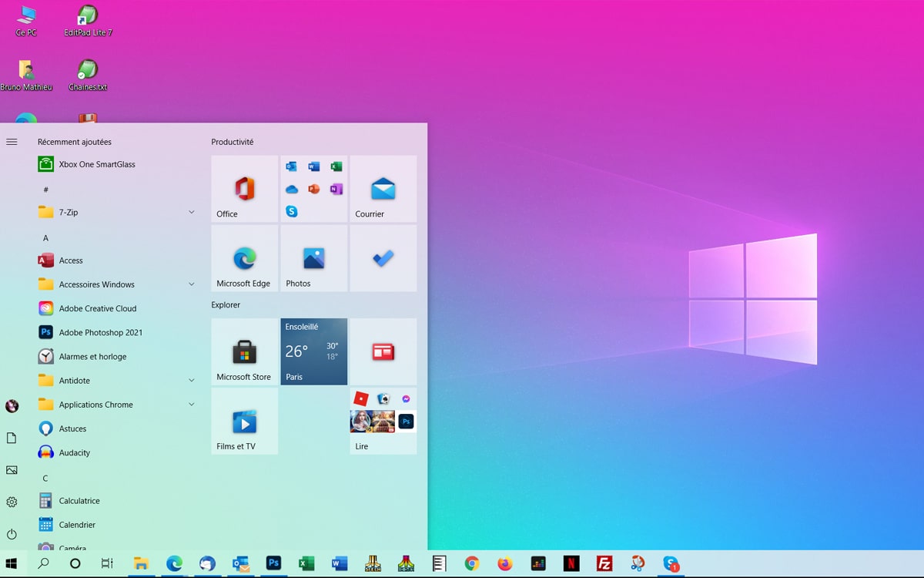Expand the 7-Zip folder chevron

(191, 212)
